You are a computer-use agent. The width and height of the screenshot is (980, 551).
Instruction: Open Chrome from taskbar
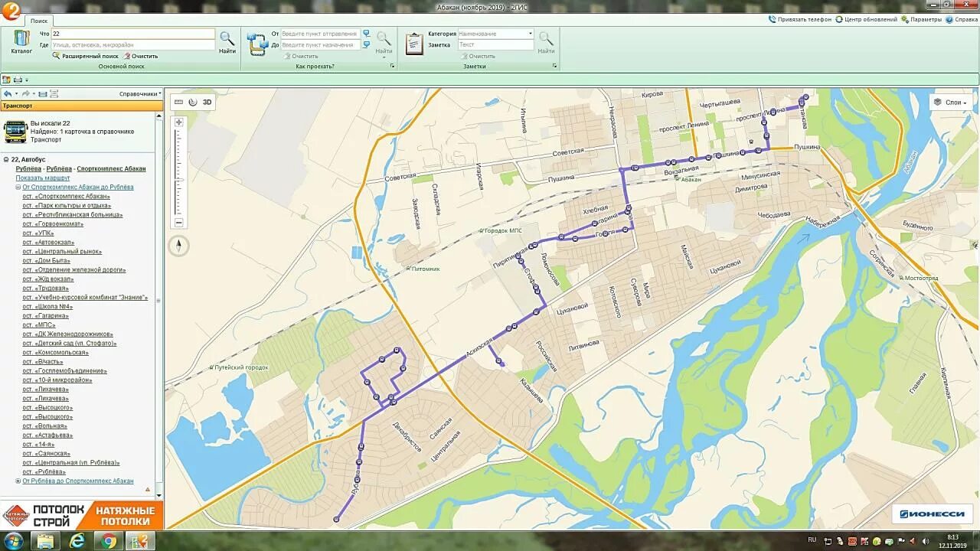[x=109, y=541]
